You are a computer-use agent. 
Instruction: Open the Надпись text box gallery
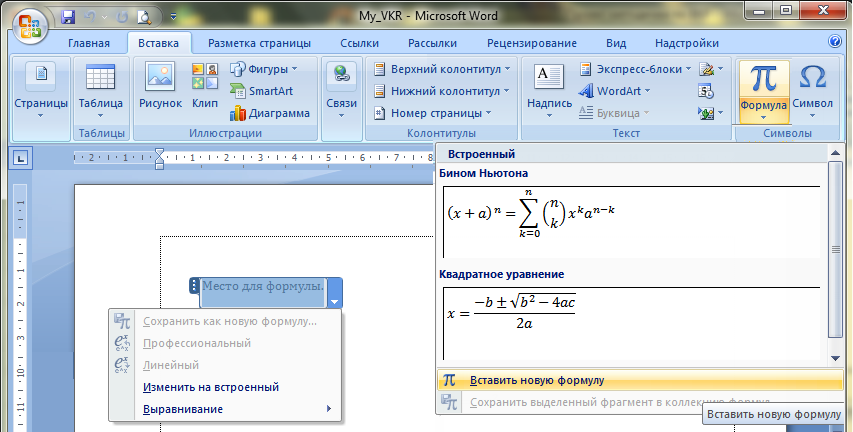click(549, 91)
